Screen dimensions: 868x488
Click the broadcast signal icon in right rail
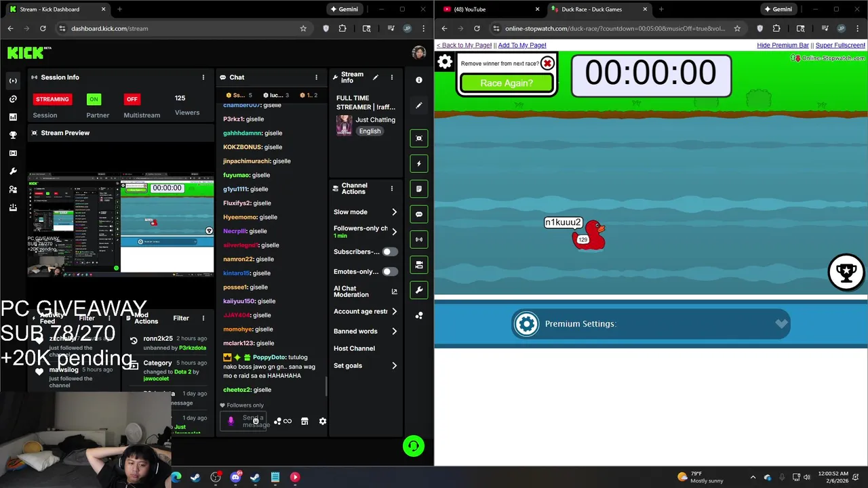click(419, 239)
